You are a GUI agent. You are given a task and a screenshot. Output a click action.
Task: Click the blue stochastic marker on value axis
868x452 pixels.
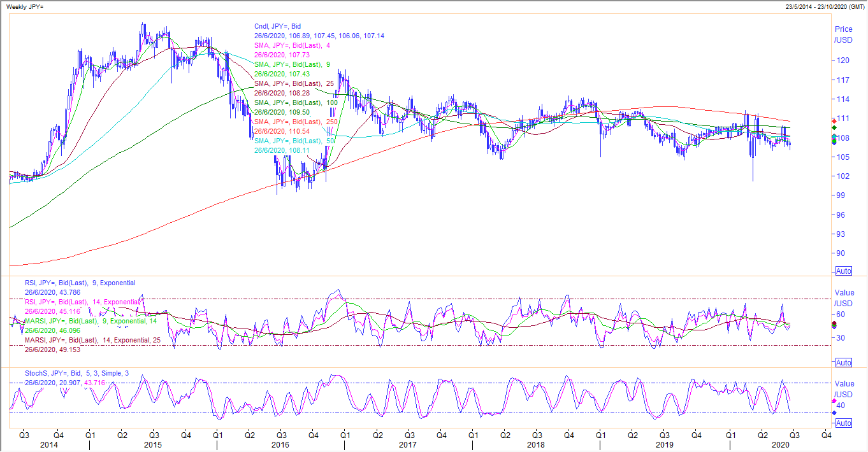[x=834, y=413]
